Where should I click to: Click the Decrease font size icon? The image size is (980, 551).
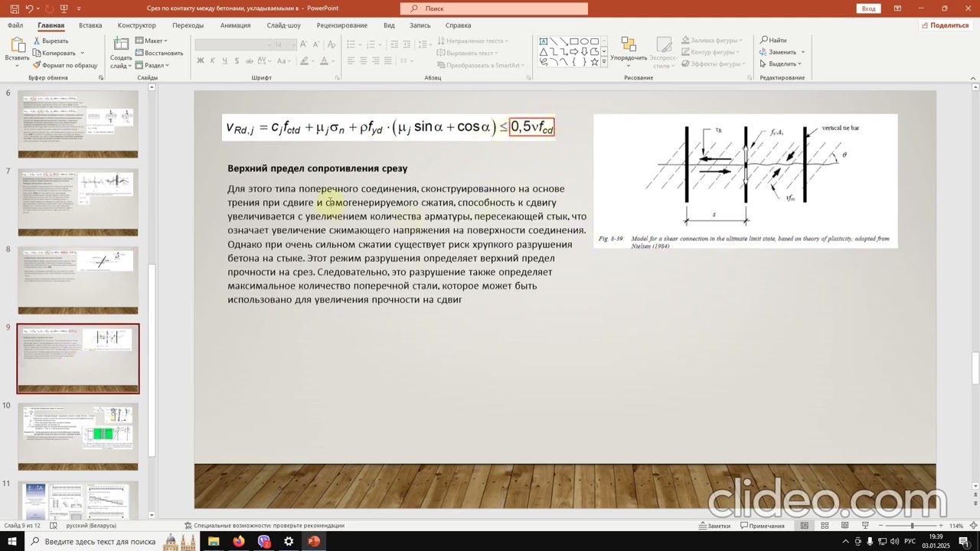click(315, 44)
